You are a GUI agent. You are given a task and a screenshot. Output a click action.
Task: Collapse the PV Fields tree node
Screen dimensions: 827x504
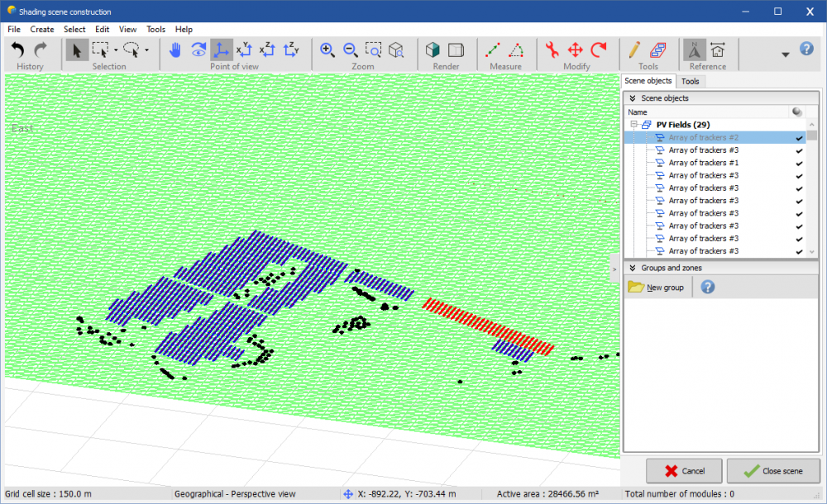point(633,125)
